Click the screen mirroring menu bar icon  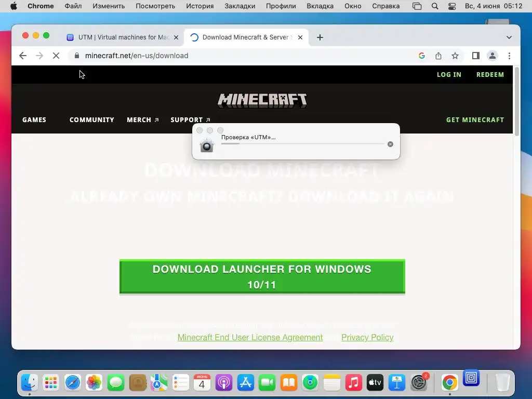click(x=417, y=6)
